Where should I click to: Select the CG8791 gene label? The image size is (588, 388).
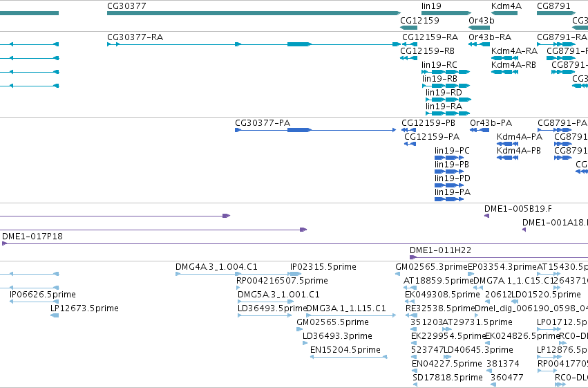[x=553, y=6]
